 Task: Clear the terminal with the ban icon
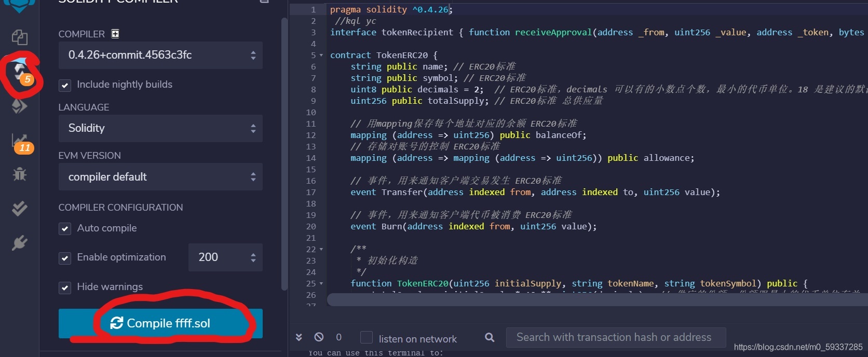pos(319,337)
